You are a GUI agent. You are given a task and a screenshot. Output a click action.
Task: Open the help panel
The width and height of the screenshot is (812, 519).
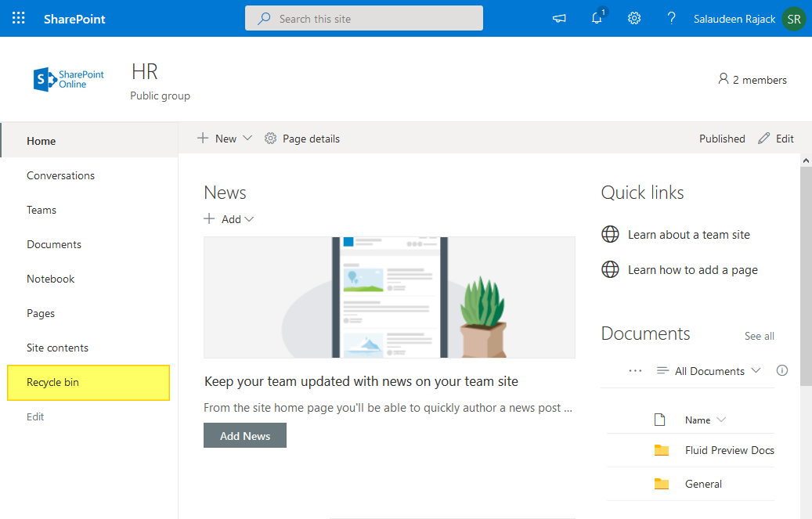point(671,18)
